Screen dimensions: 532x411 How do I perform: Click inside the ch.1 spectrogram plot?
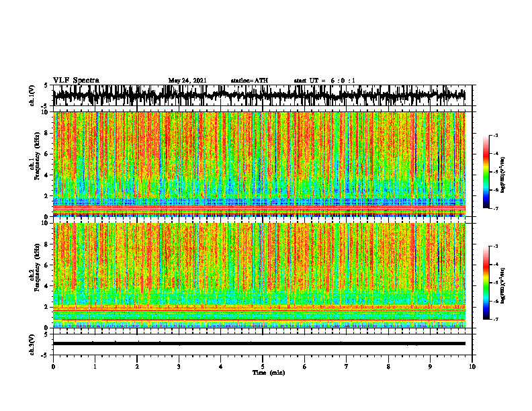[x=259, y=164]
